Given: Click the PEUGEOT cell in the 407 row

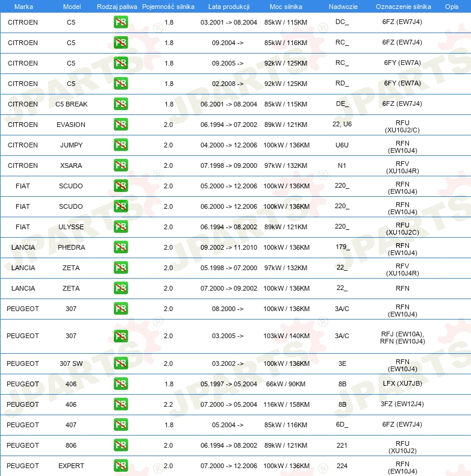Looking at the screenshot, I should [x=23, y=425].
